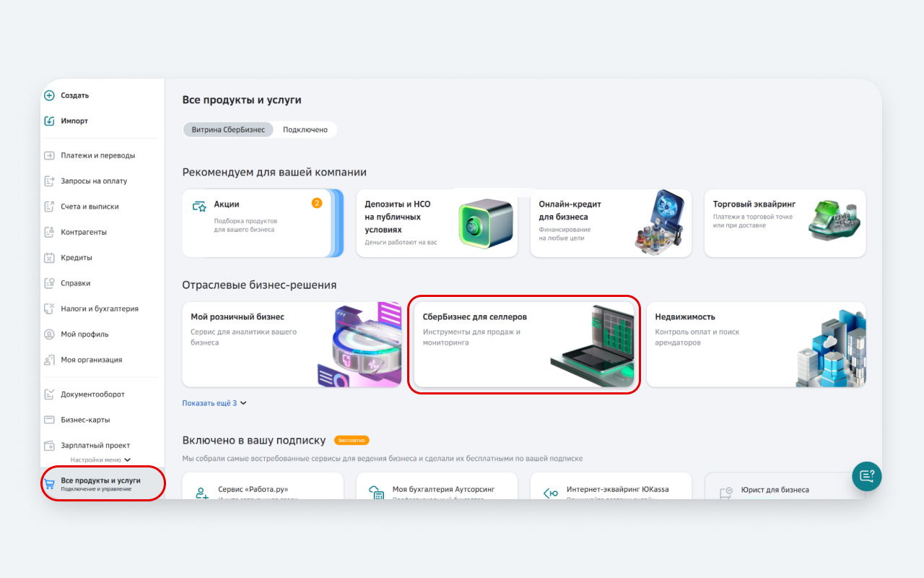Click the Импорт icon in sidebar
This screenshot has height=578, width=924.
[x=49, y=121]
